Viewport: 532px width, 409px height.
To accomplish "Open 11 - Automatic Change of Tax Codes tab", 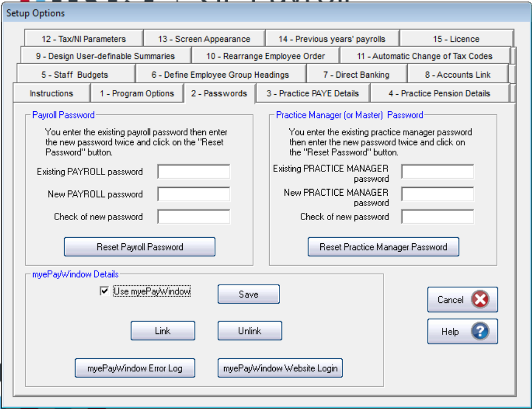I will (x=425, y=56).
